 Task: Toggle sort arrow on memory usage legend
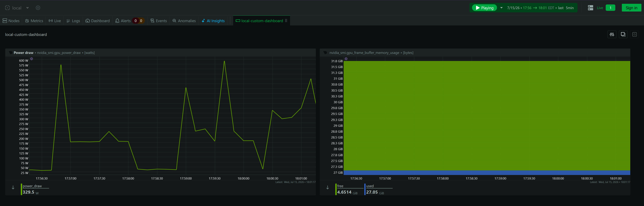pyautogui.click(x=328, y=187)
